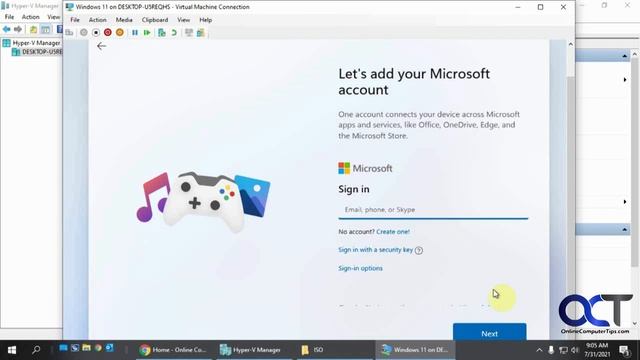Click the Outlook quick launch icon
This screenshot has width=640, height=360.
pyautogui.click(x=109, y=348)
